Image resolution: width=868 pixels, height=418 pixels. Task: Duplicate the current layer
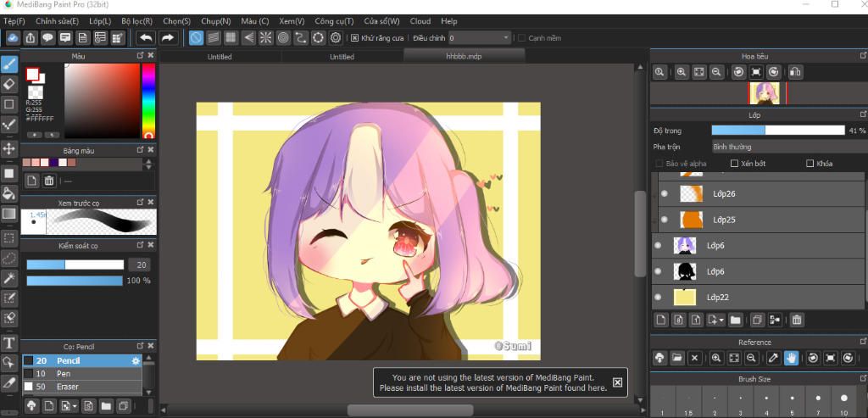pos(757,320)
